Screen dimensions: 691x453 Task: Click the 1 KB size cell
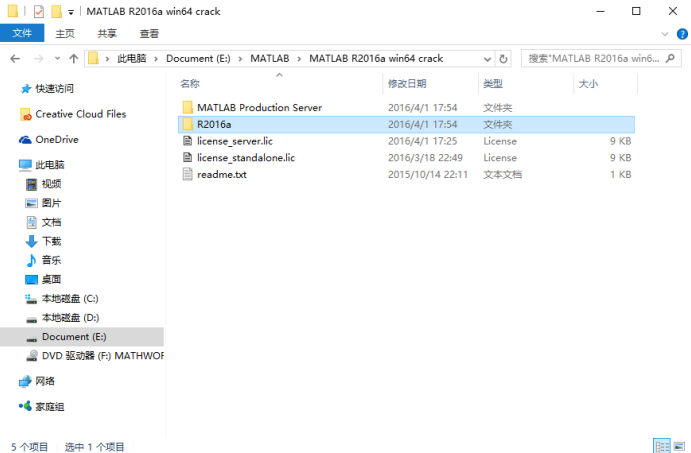[x=620, y=175]
